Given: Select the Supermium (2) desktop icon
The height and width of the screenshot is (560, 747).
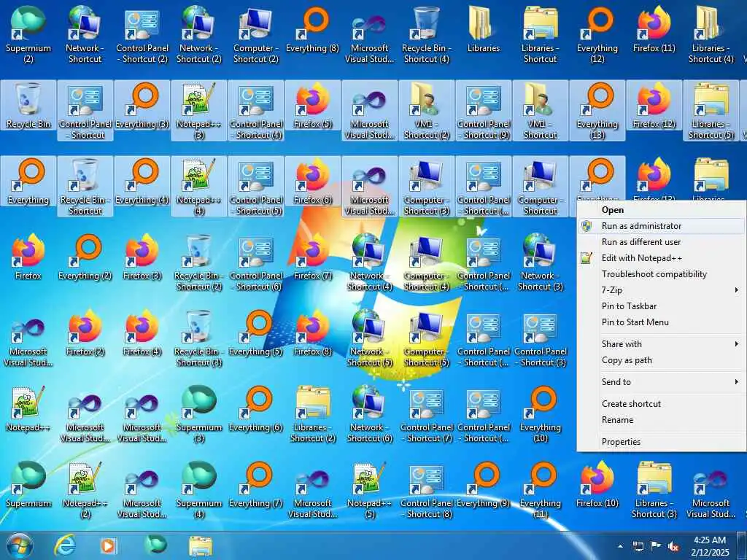Looking at the screenshot, I should [x=28, y=34].
